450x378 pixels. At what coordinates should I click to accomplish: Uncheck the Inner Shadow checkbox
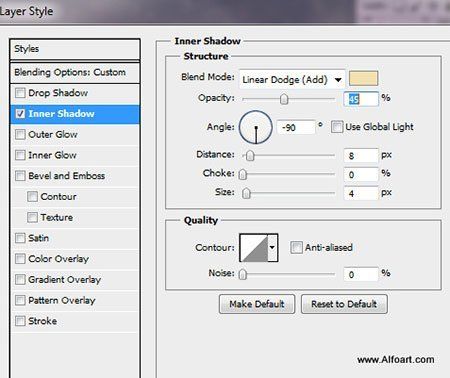[x=20, y=114]
